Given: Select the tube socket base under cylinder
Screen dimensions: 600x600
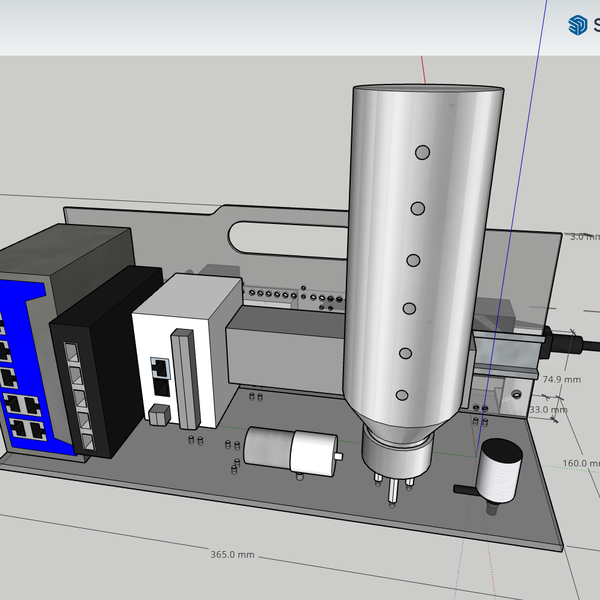Looking at the screenshot, I should coord(398,457).
